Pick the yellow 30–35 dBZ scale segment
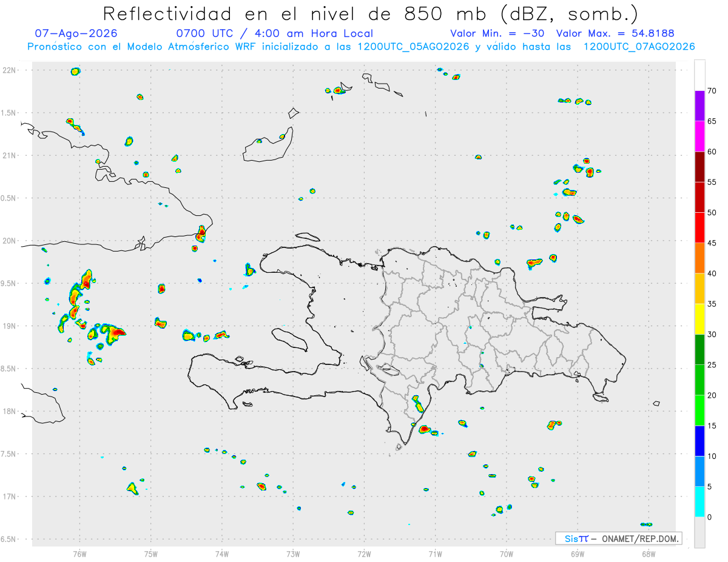The width and height of the screenshot is (728, 562). (x=700, y=319)
